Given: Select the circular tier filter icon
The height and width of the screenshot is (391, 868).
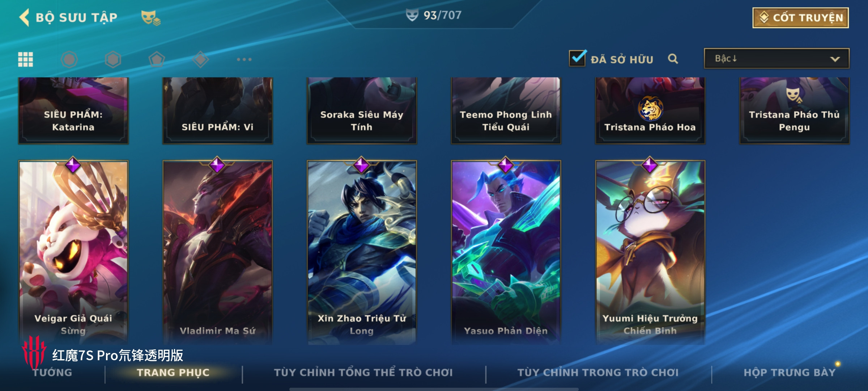Looking at the screenshot, I should tap(69, 59).
